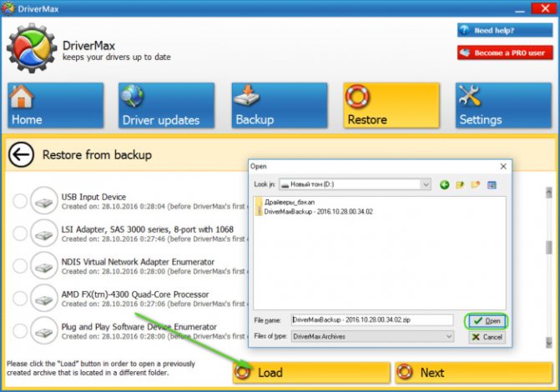The width and height of the screenshot is (560, 392).
Task: Click Become a PRO user button
Action: click(x=505, y=53)
